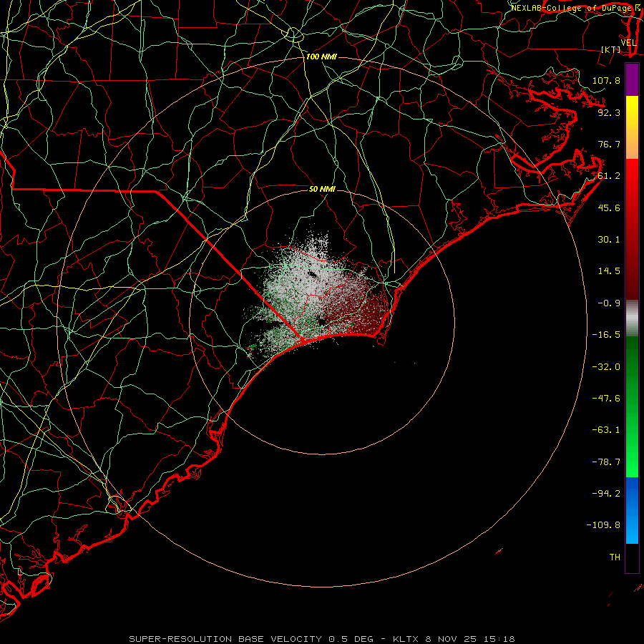Click the 30.1 velocity scale value
Image resolution: width=644 pixels, height=644 pixels.
[x=609, y=240]
